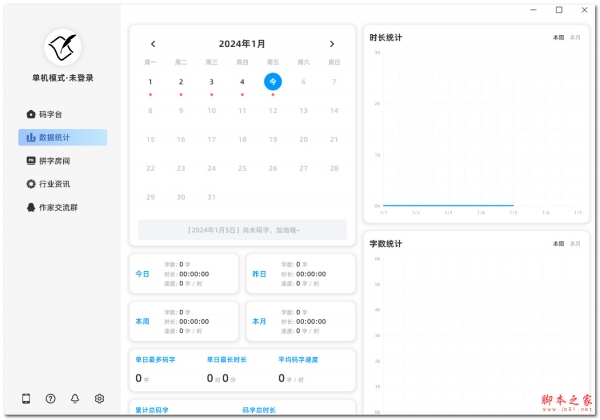This screenshot has width=600, height=420.
Task: Pick January 17 on the calendar
Action: tap(212, 140)
